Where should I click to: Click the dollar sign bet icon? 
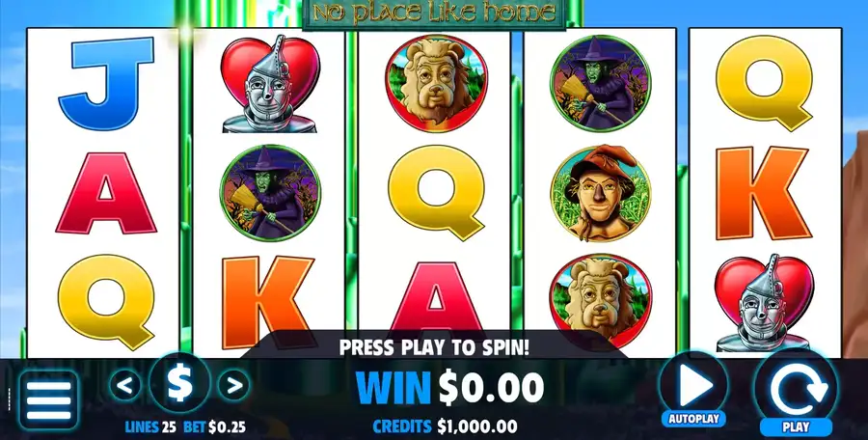179,383
